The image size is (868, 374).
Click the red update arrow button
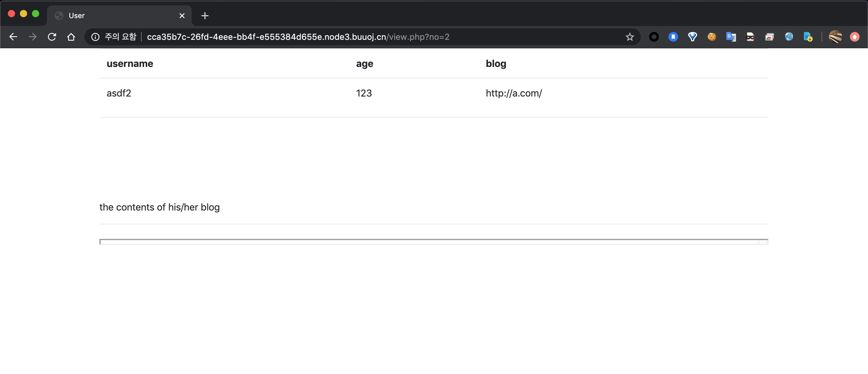pyautogui.click(x=854, y=37)
